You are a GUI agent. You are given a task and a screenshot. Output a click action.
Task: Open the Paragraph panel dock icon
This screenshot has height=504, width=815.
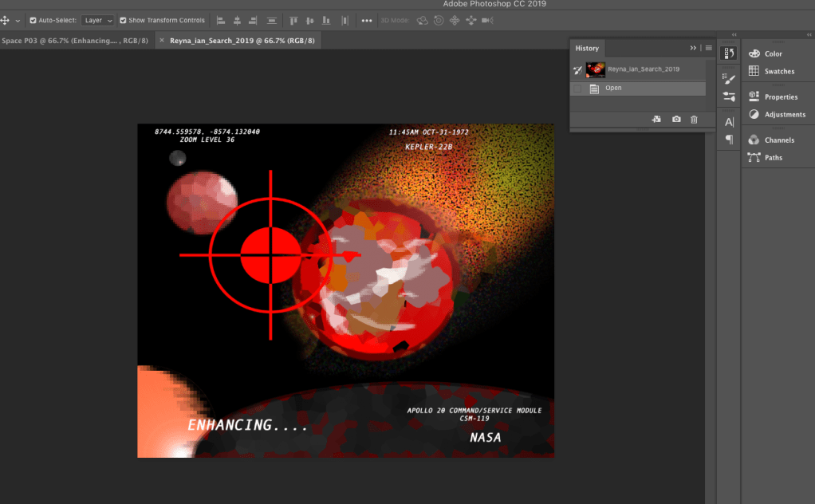click(x=729, y=140)
